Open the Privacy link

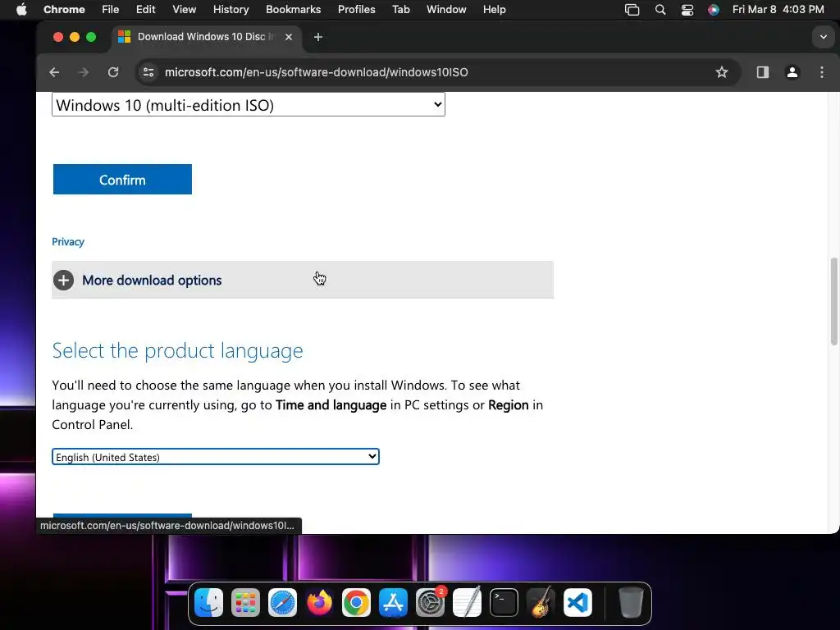click(68, 242)
